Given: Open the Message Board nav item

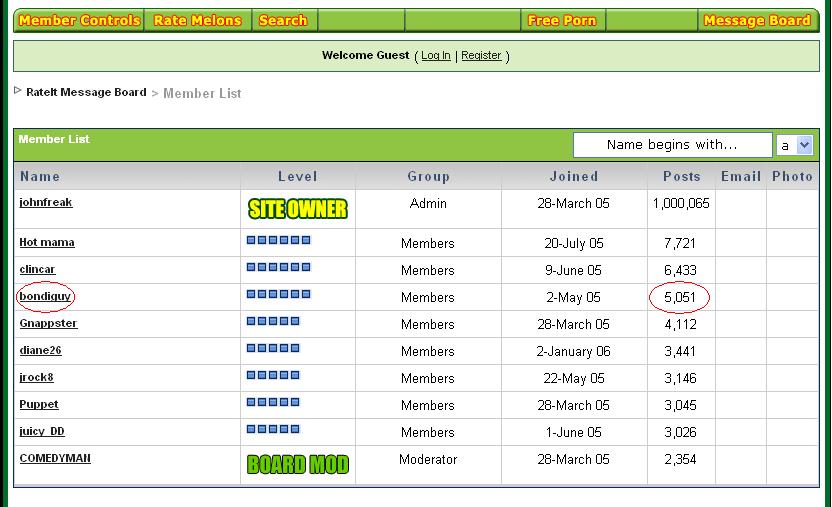Looking at the screenshot, I should tap(756, 20).
